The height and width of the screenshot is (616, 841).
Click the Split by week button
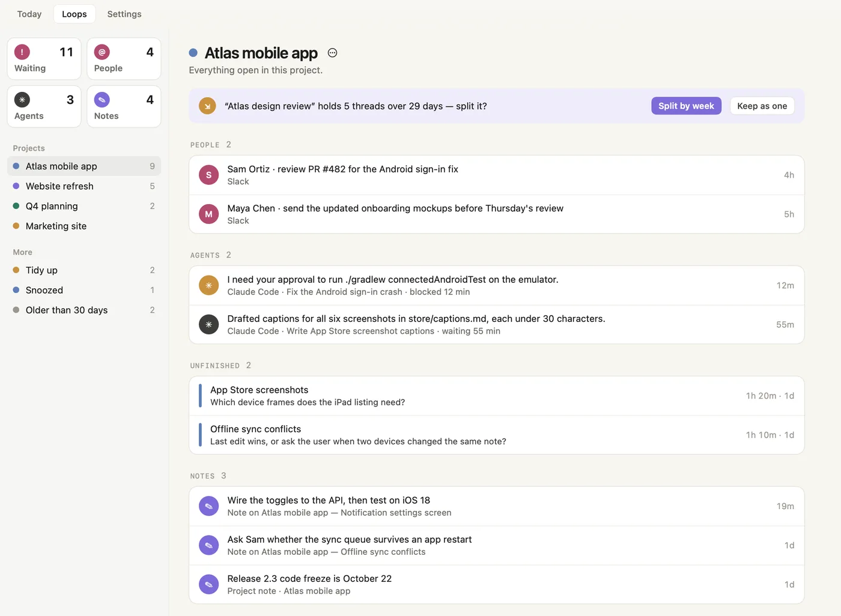tap(686, 106)
